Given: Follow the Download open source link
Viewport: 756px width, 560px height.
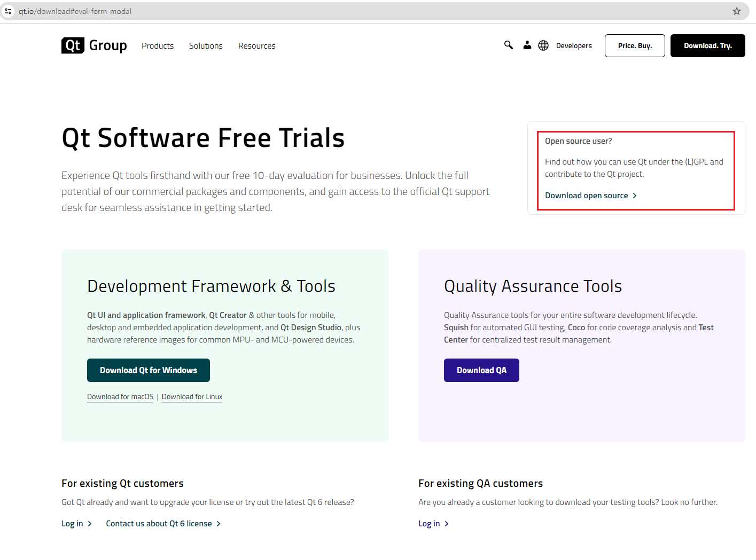Looking at the screenshot, I should (591, 196).
